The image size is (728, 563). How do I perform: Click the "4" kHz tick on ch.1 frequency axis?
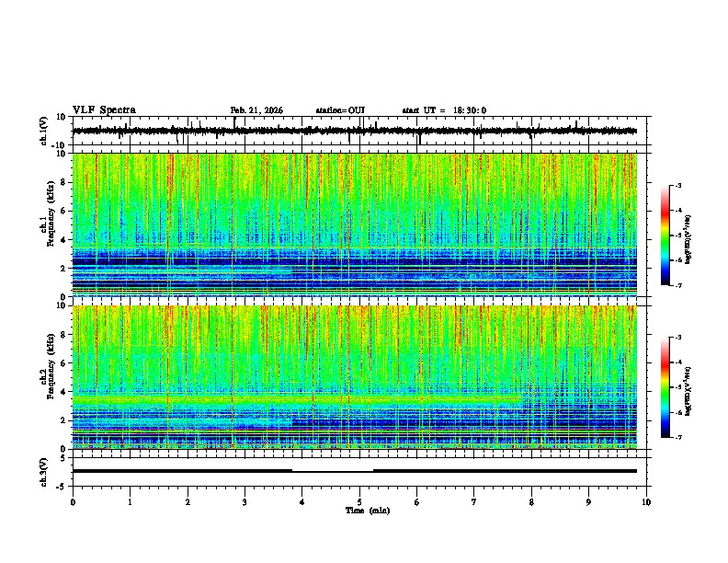(x=63, y=240)
